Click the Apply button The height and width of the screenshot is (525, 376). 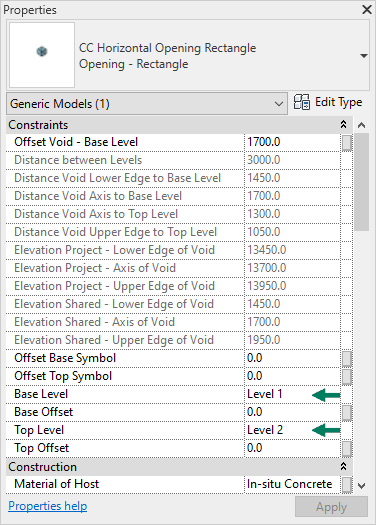[x=331, y=507]
